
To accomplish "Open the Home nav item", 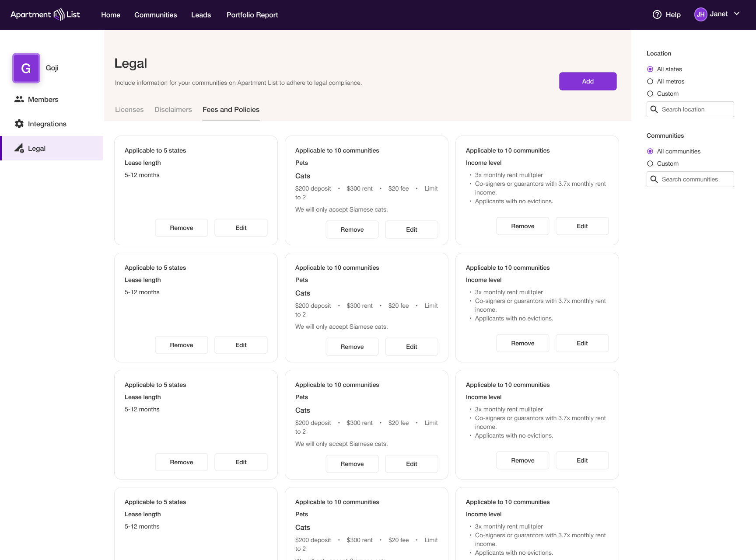I will tap(111, 15).
